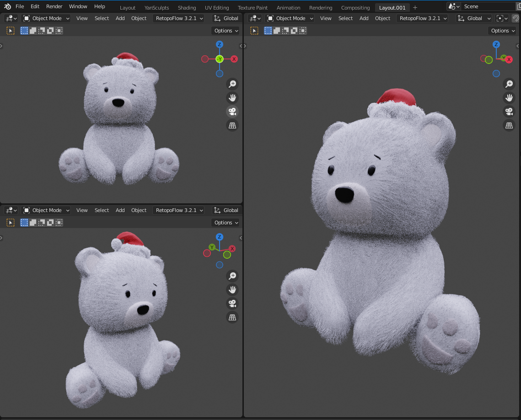The width and height of the screenshot is (521, 420).
Task: Switch to the Animation workspace tab
Action: tap(289, 8)
